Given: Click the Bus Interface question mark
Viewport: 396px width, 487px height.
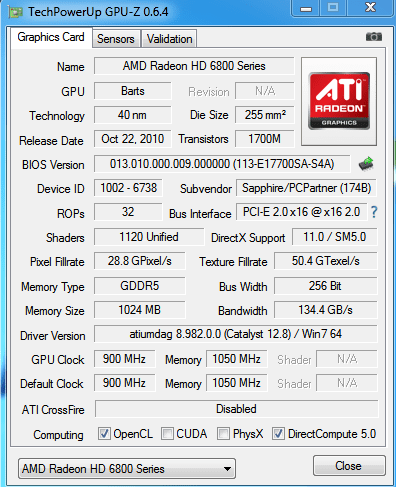Looking at the screenshot, I should pos(374,212).
